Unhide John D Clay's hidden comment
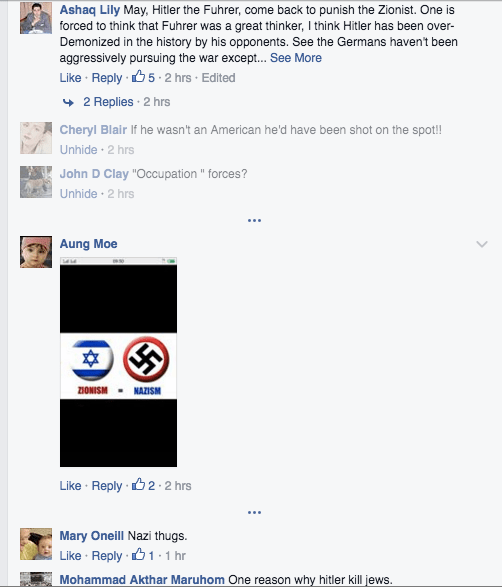The image size is (502, 587). 79,194
